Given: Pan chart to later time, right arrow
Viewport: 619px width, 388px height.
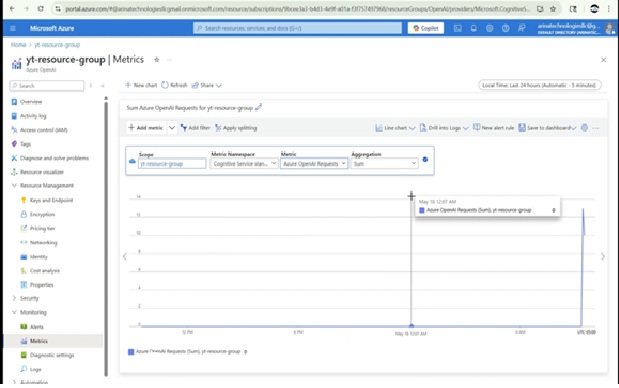Looking at the screenshot, I should [x=603, y=257].
